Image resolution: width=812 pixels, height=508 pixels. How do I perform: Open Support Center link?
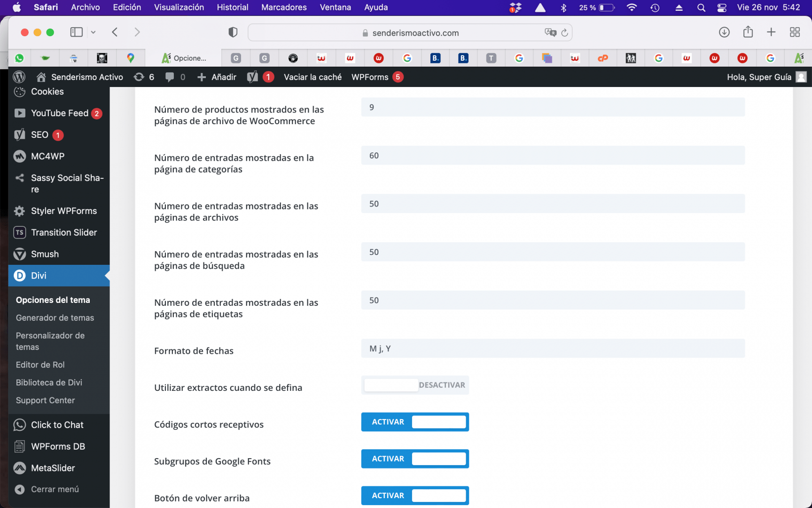tap(46, 401)
